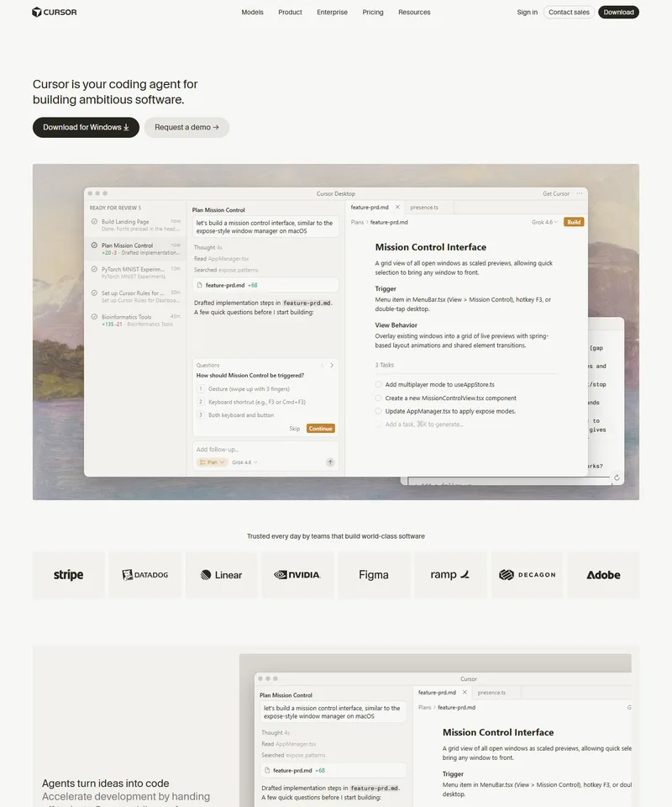The width and height of the screenshot is (672, 807).
Task: Click the header Download button
Action: click(x=618, y=12)
